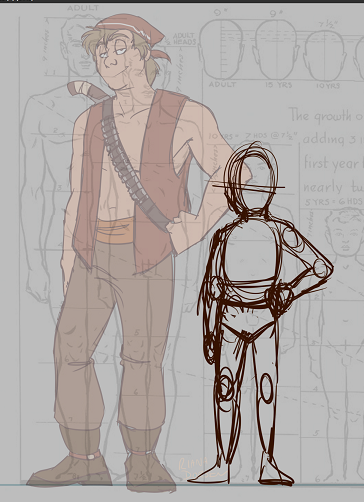Viewport: 364px width, 502px height.
Task: Click the sketch figure's oval knee mark
Action: click(267, 388)
